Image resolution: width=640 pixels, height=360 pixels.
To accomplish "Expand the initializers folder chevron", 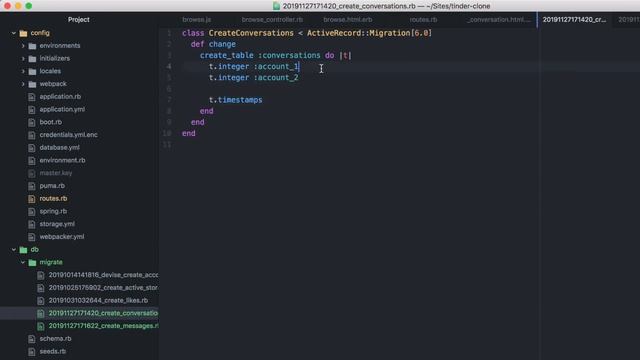I will (23, 58).
